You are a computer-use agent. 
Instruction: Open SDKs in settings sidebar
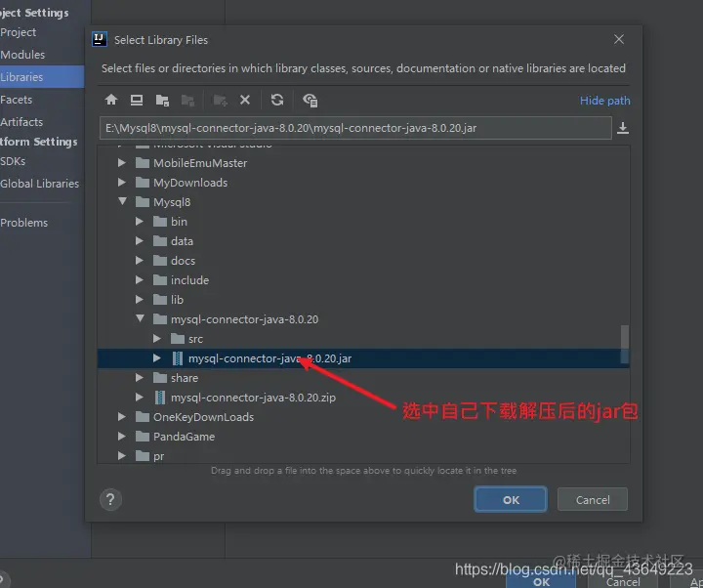point(13,161)
